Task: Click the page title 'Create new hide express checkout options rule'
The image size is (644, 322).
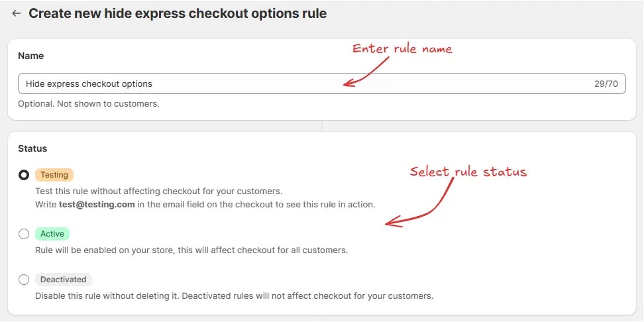Action: coord(178,13)
